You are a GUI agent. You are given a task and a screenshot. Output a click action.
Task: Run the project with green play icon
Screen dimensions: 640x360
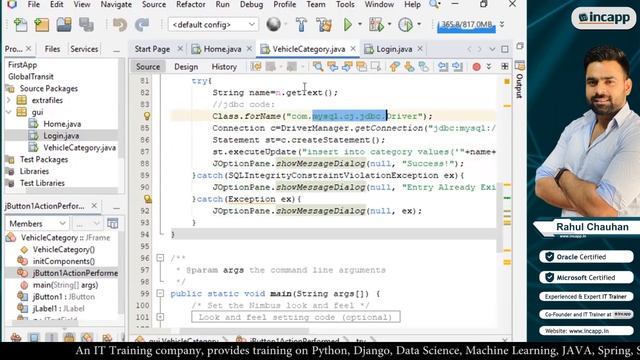tap(348, 24)
